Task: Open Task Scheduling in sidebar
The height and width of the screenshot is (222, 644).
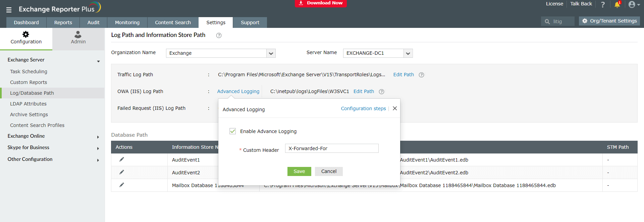Action: 29,72
